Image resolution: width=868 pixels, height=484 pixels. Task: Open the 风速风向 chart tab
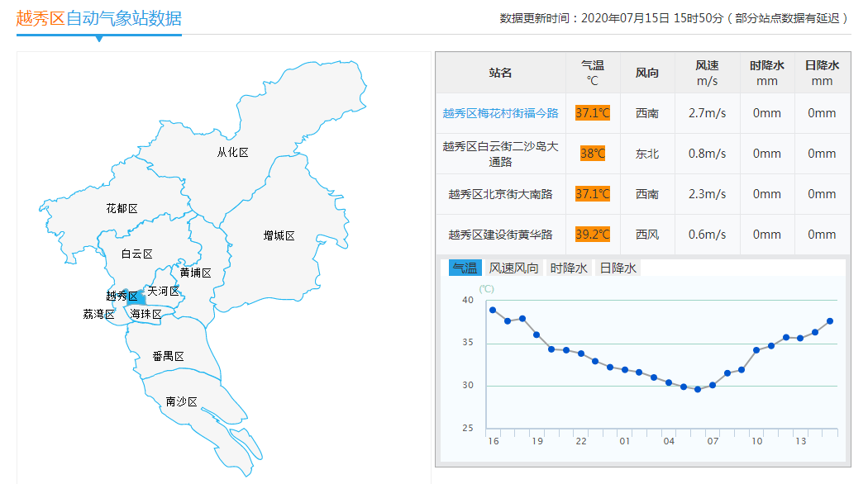[513, 268]
